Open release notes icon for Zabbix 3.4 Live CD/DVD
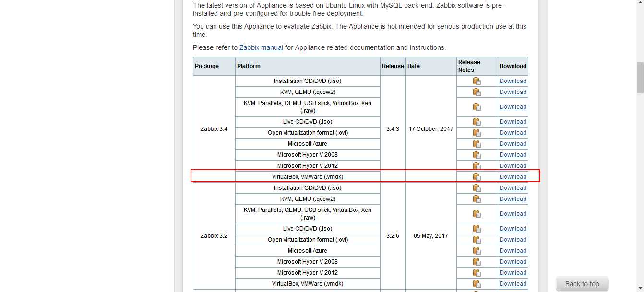The image size is (644, 292). tap(477, 122)
